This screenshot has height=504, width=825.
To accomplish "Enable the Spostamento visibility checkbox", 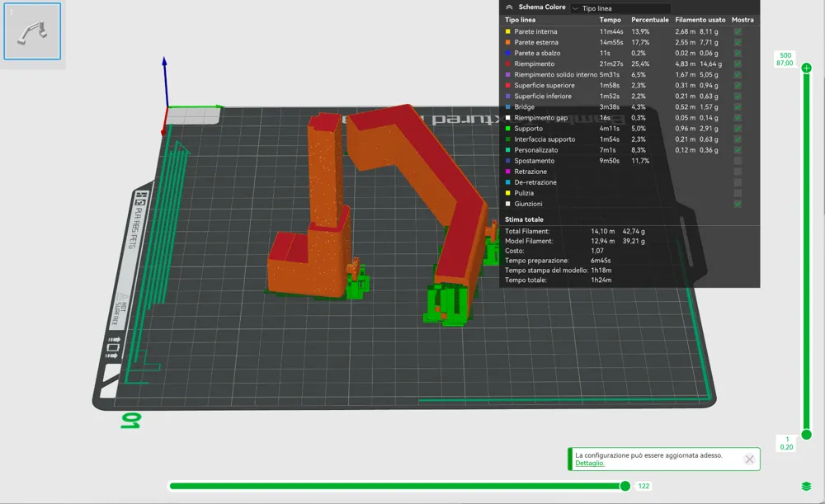I will pos(738,161).
